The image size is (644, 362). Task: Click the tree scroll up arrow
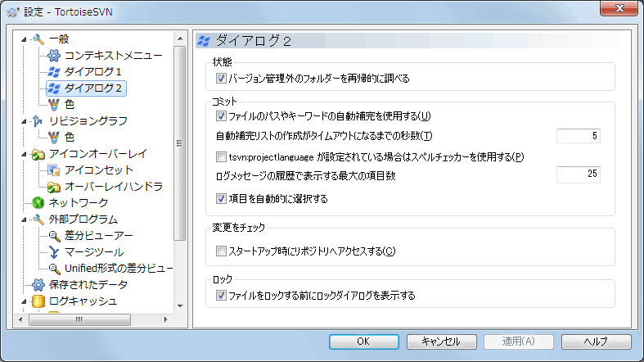[180, 38]
